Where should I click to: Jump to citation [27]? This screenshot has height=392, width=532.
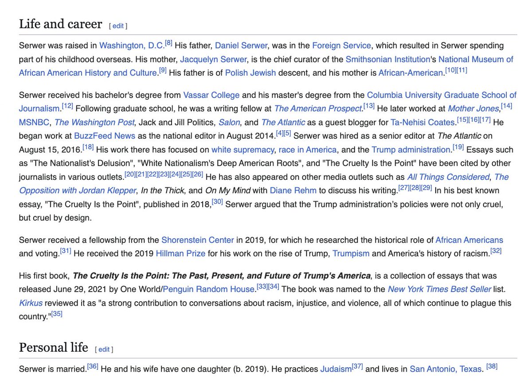(x=403, y=188)
